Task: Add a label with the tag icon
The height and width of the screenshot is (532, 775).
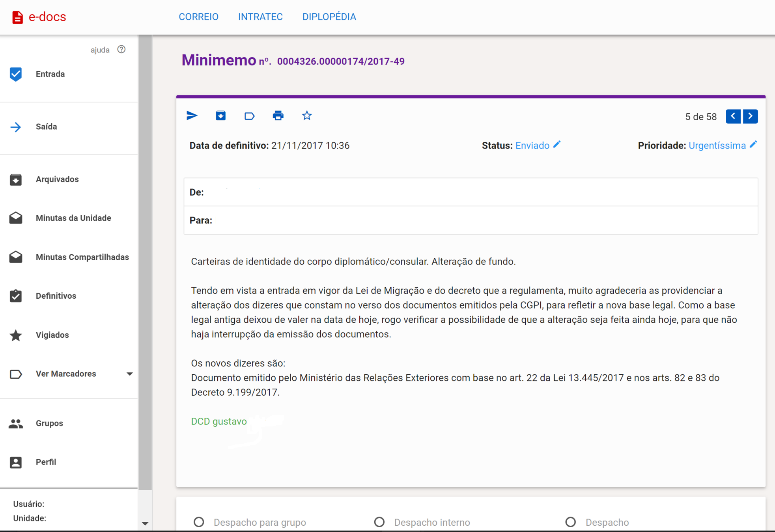Action: coord(249,116)
